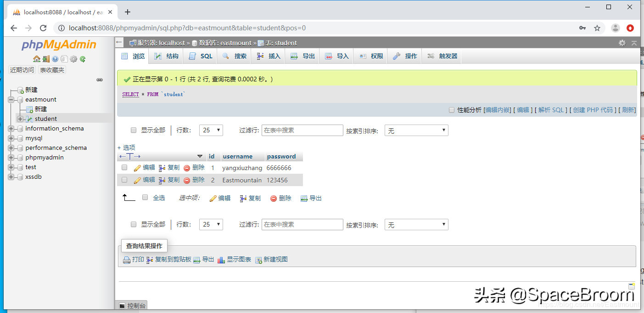644x313 pixels.
Task: Enable the 显示全部 checkbox
Action: tap(134, 130)
